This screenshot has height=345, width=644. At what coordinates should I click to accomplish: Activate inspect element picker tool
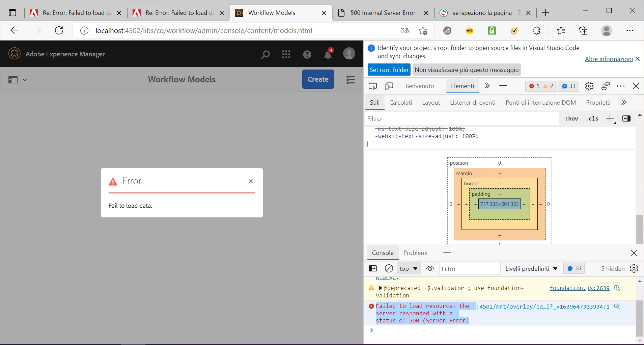click(373, 86)
